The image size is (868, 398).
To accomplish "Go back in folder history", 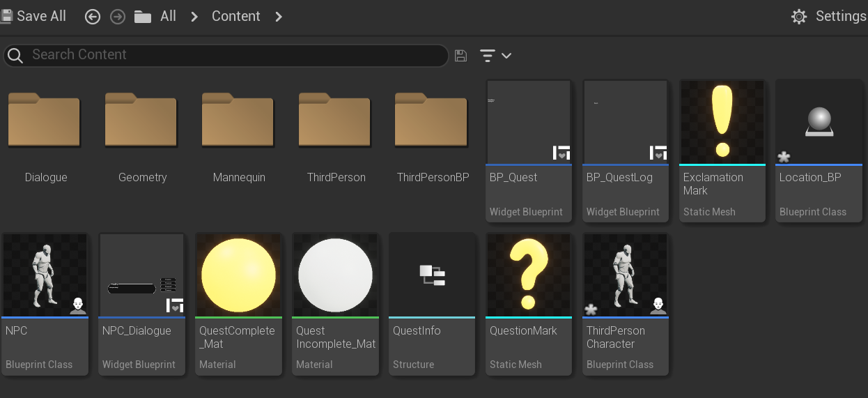I will coord(93,17).
